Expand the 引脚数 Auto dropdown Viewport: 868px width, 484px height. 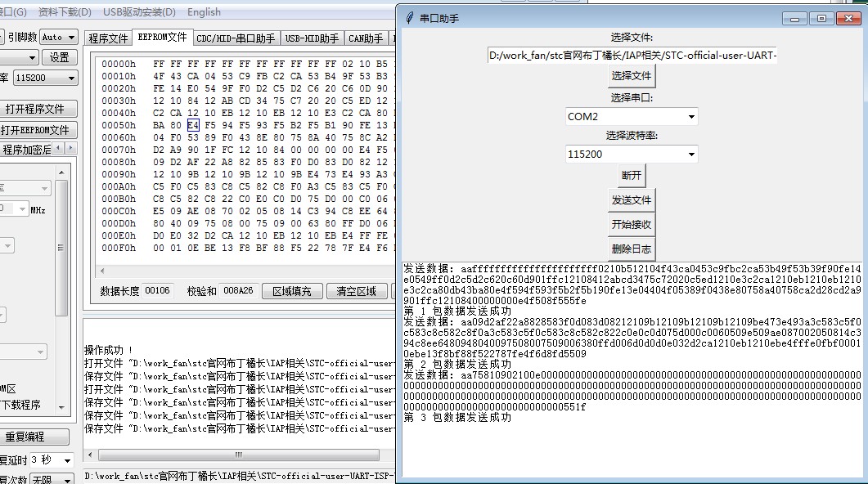coord(71,37)
